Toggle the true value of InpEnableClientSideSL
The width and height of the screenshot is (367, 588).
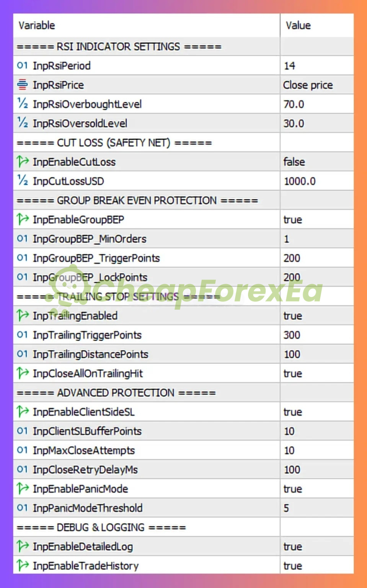pos(293,412)
